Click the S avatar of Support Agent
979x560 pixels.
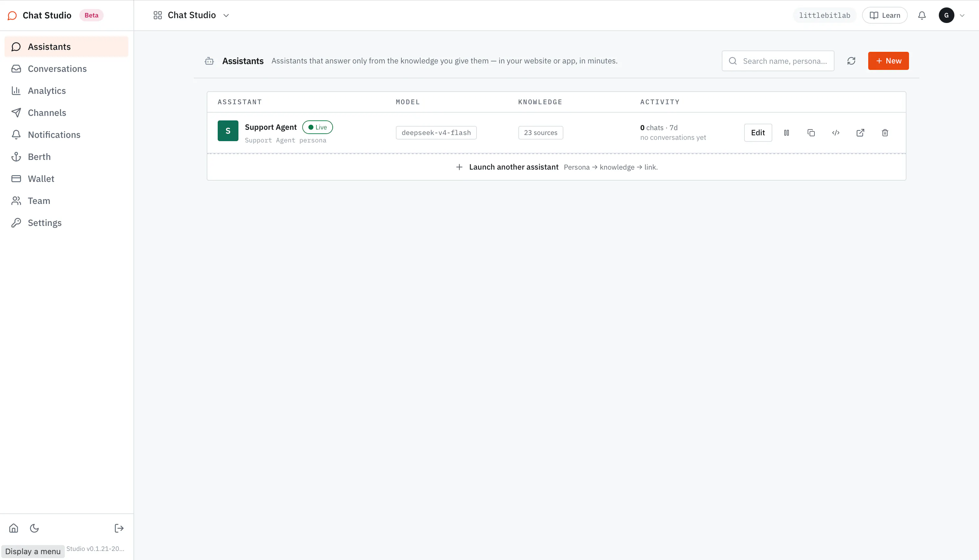point(228,131)
